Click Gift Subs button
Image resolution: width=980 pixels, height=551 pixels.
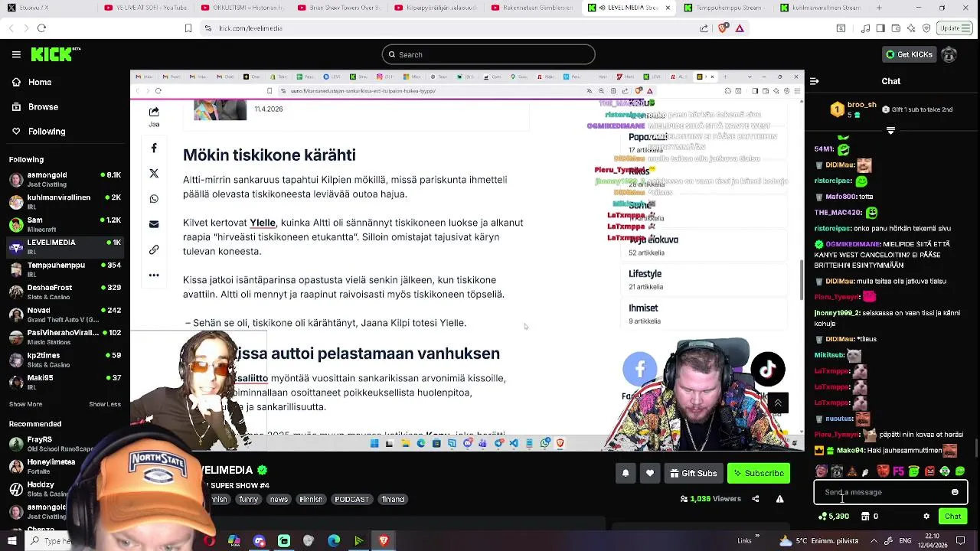pyautogui.click(x=694, y=473)
